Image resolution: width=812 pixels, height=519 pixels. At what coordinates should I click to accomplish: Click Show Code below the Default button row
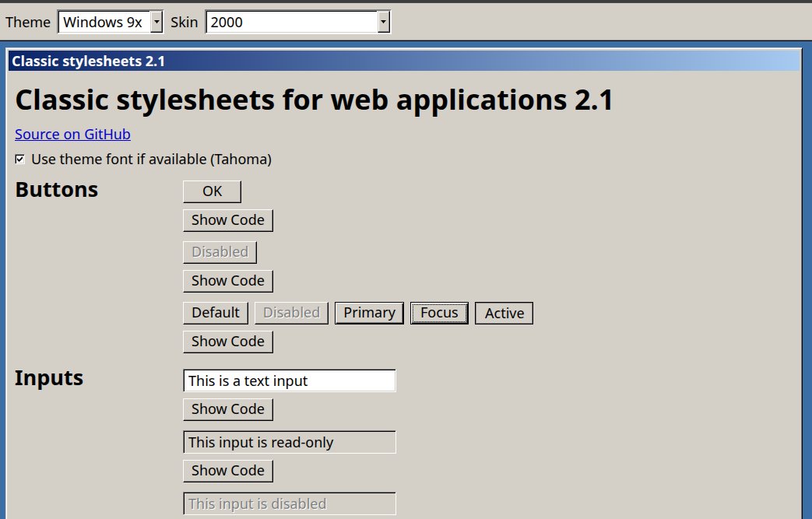pos(228,342)
